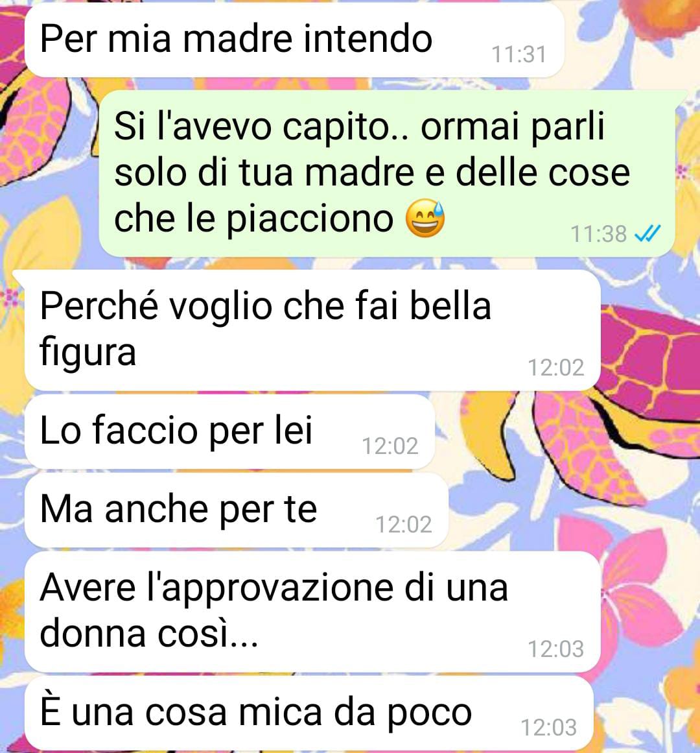Image resolution: width=700 pixels, height=753 pixels.
Task: Select the 'Perché voglio che fai bella figura' bubble
Action: tap(312, 330)
